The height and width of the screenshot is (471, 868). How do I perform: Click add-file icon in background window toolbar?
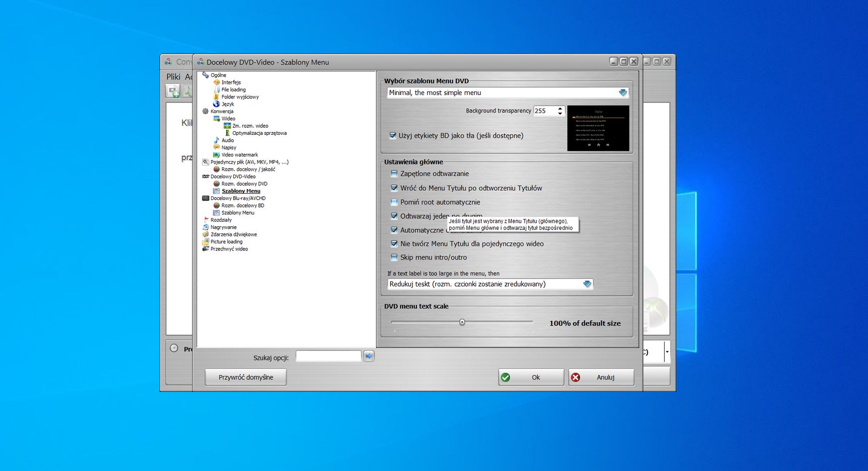click(173, 91)
